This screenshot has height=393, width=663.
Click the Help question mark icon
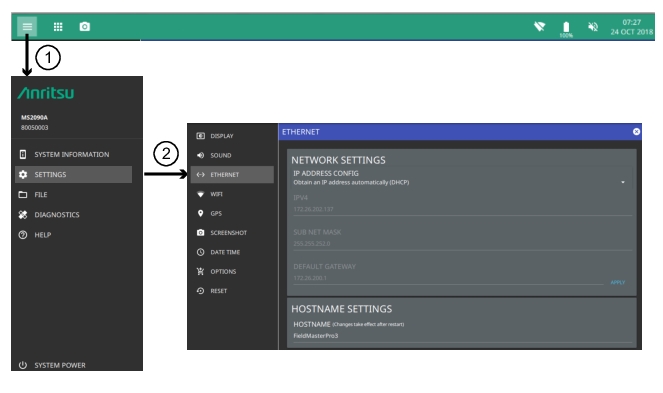pos(23,235)
